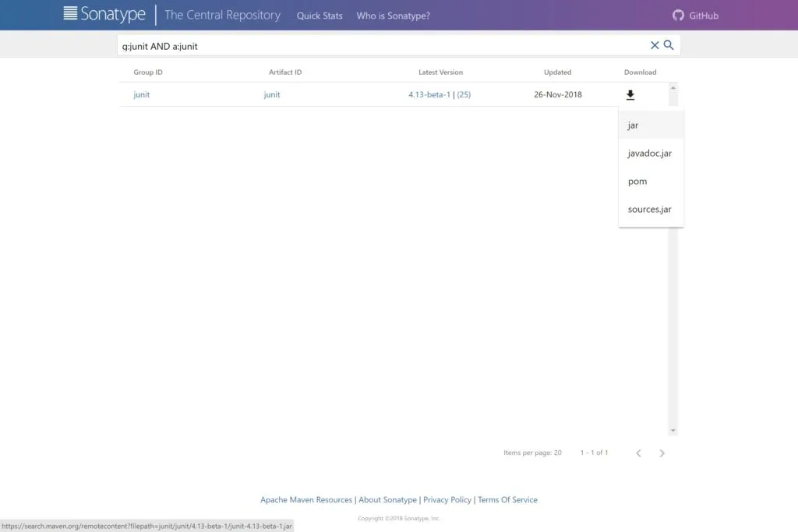Screen dimensions: 798x532
Task: Show all (25) versions link
Action: coord(464,94)
